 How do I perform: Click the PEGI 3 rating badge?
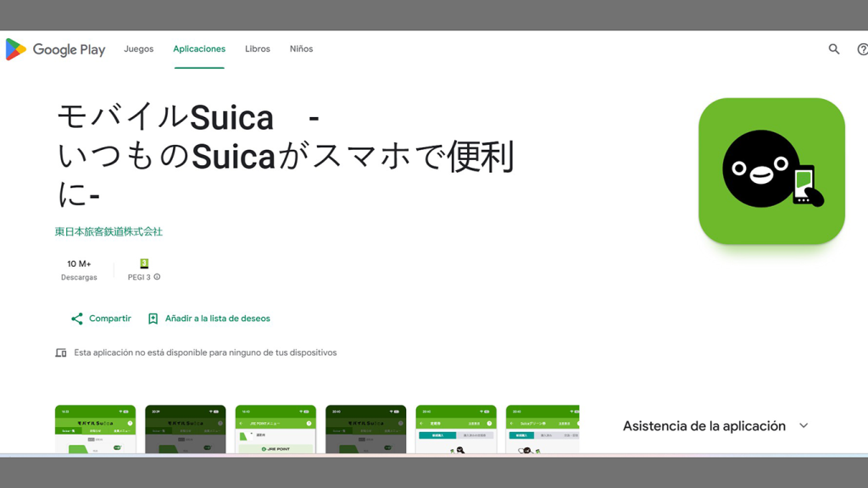[x=144, y=263]
